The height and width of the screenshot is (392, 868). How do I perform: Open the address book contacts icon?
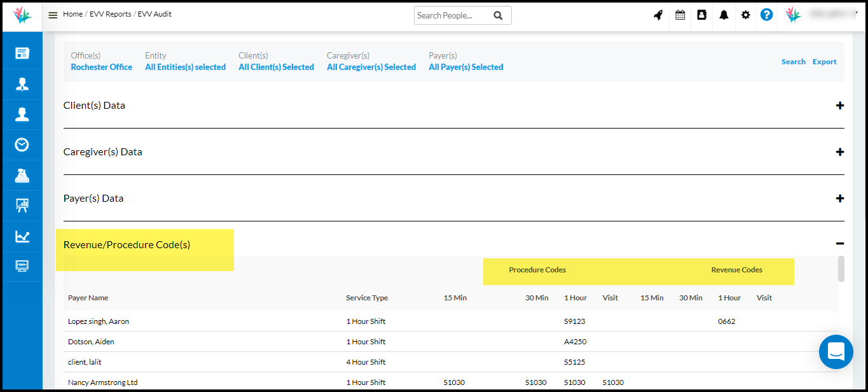pos(702,15)
